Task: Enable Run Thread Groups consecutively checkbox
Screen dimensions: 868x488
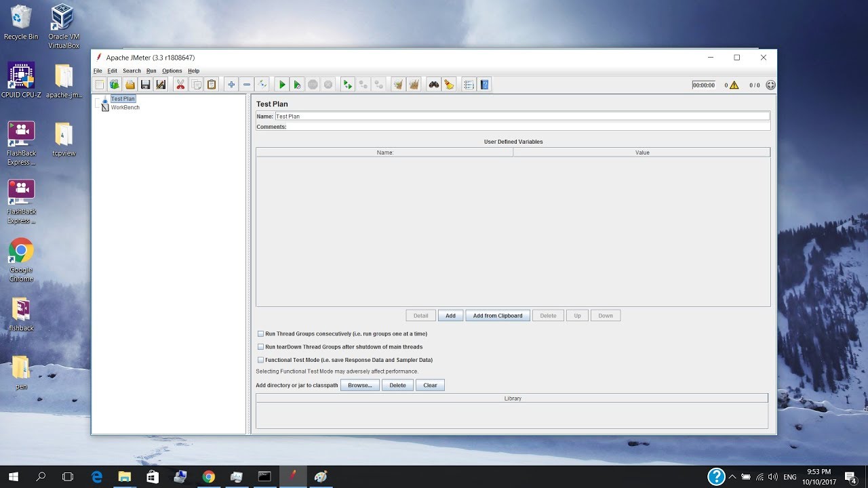Action: pos(260,333)
